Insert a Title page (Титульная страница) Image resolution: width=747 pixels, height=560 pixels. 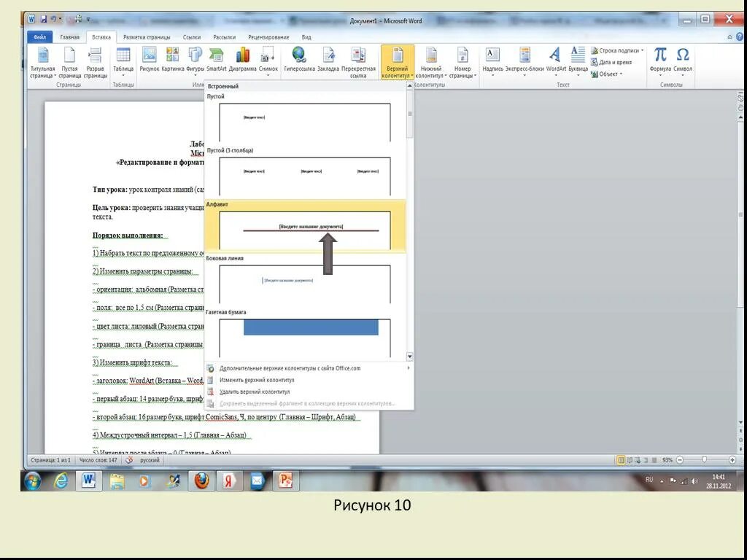[x=43, y=63]
